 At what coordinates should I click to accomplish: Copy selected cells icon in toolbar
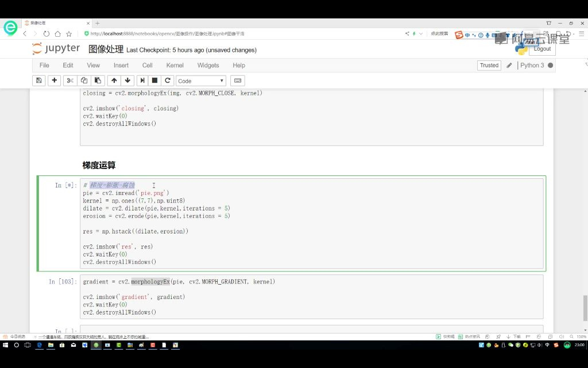pyautogui.click(x=84, y=80)
